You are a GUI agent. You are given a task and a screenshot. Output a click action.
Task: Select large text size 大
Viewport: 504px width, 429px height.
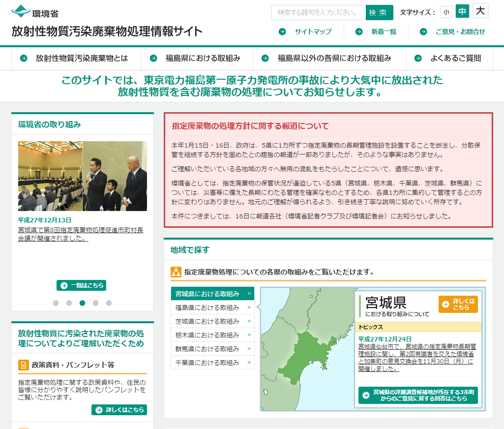(x=480, y=11)
